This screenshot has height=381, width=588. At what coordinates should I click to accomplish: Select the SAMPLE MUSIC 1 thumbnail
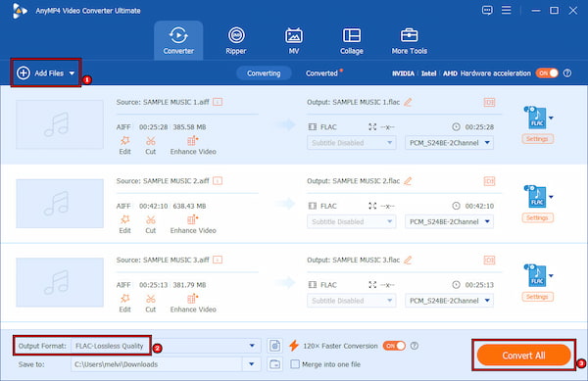(60, 124)
